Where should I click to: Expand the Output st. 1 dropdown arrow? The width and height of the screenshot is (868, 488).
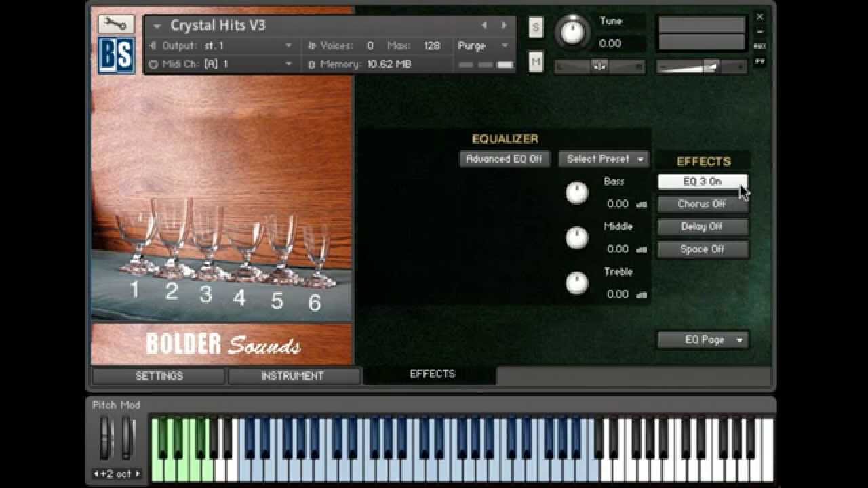(289, 45)
